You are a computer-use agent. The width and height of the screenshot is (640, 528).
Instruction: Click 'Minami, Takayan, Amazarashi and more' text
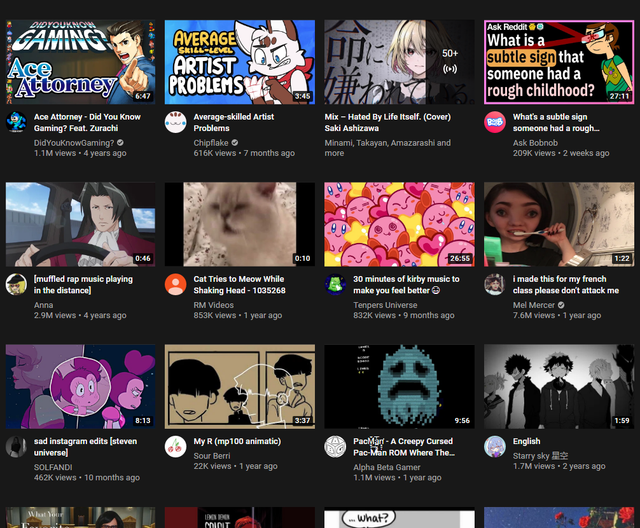(x=388, y=148)
